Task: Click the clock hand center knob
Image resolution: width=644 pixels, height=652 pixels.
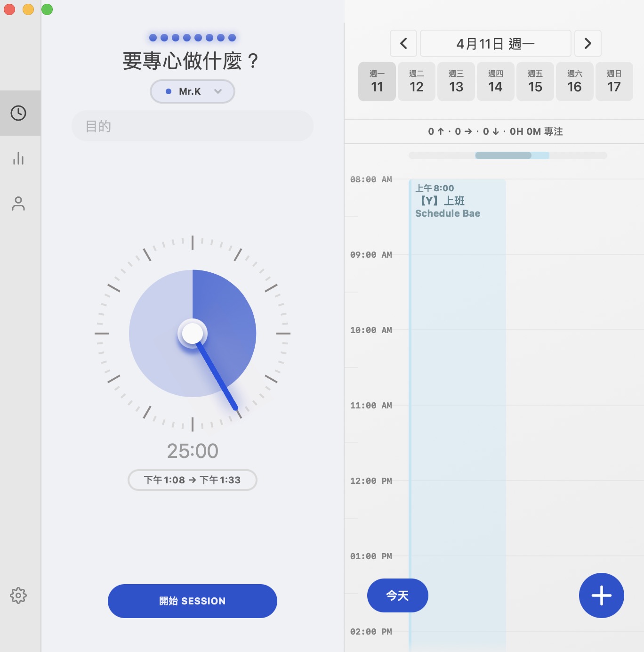Action: [193, 334]
